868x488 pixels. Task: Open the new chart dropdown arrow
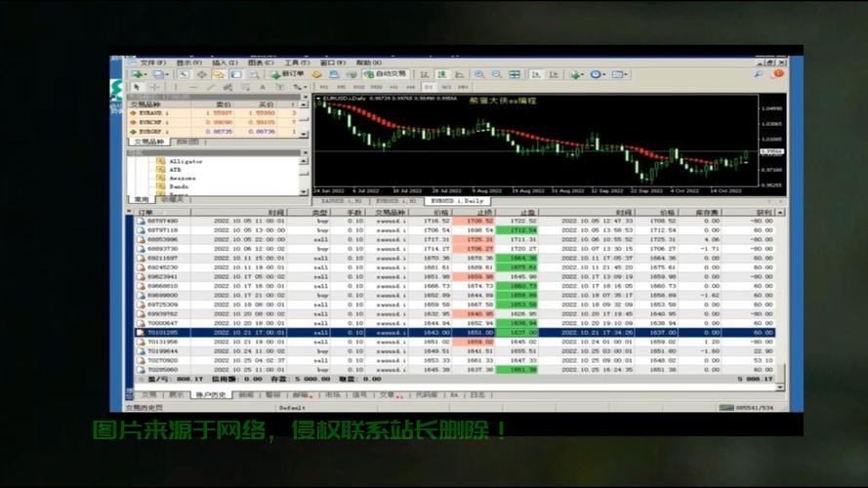[x=147, y=74]
